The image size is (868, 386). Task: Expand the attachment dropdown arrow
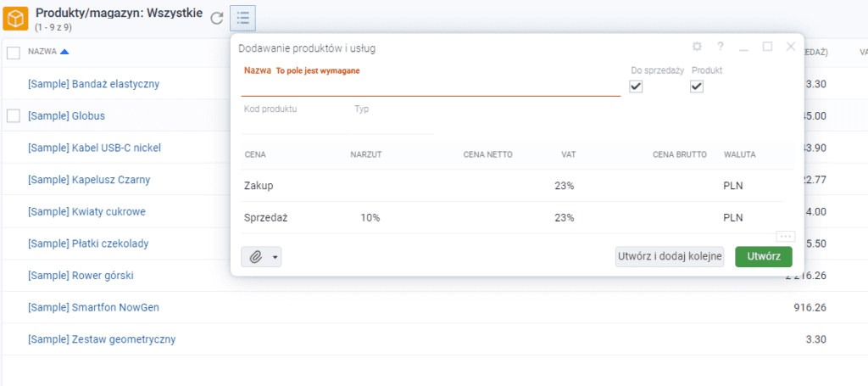click(275, 257)
